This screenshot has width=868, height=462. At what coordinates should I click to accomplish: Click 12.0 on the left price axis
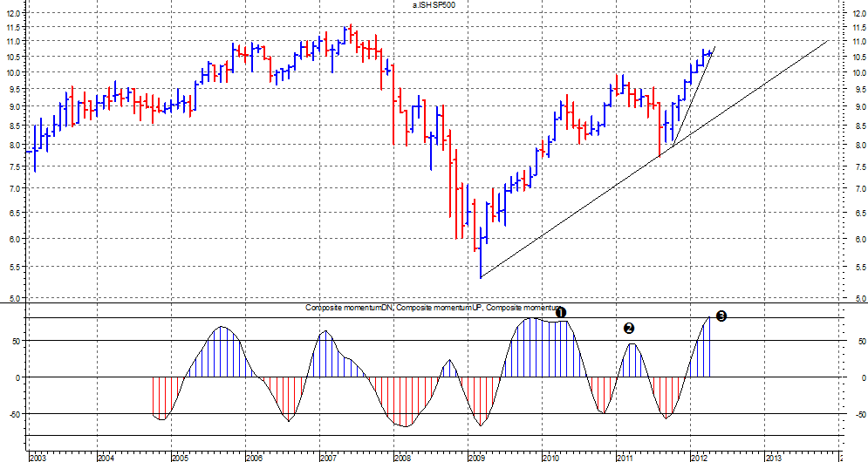click(14, 13)
